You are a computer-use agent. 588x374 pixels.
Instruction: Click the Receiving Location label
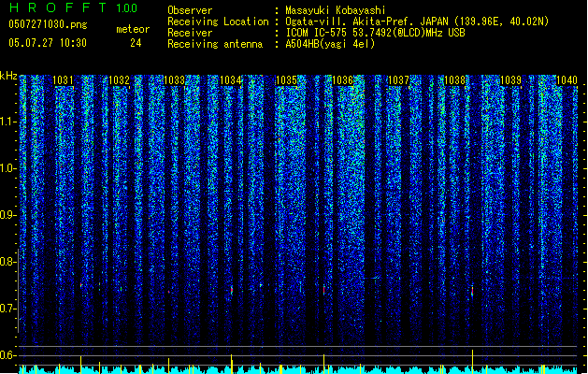[x=218, y=22]
